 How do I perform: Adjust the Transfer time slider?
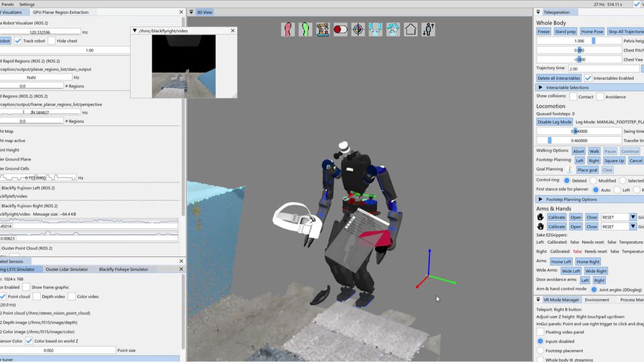click(x=579, y=140)
